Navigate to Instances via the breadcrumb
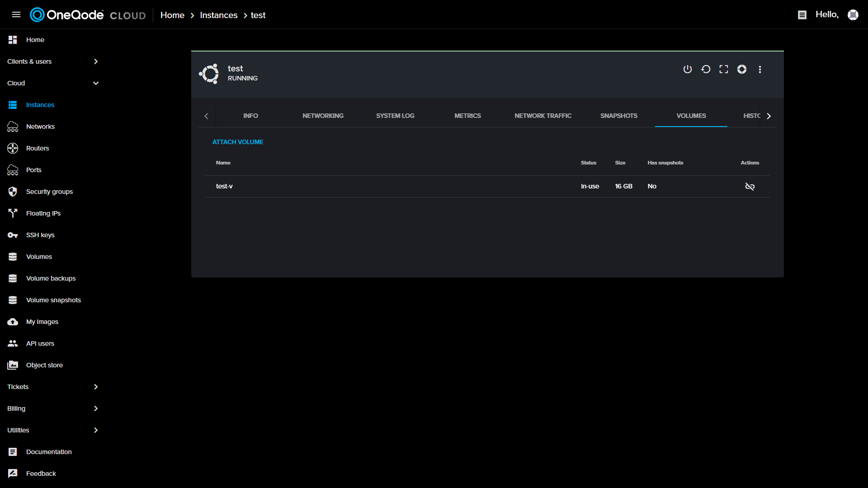 pos(218,15)
